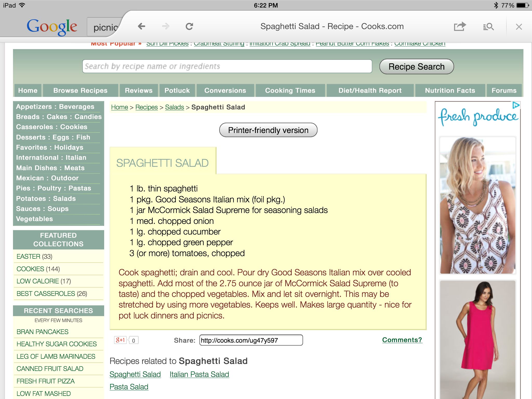Click the URL share link input field
Viewport: 532px width, 399px height.
(x=250, y=340)
